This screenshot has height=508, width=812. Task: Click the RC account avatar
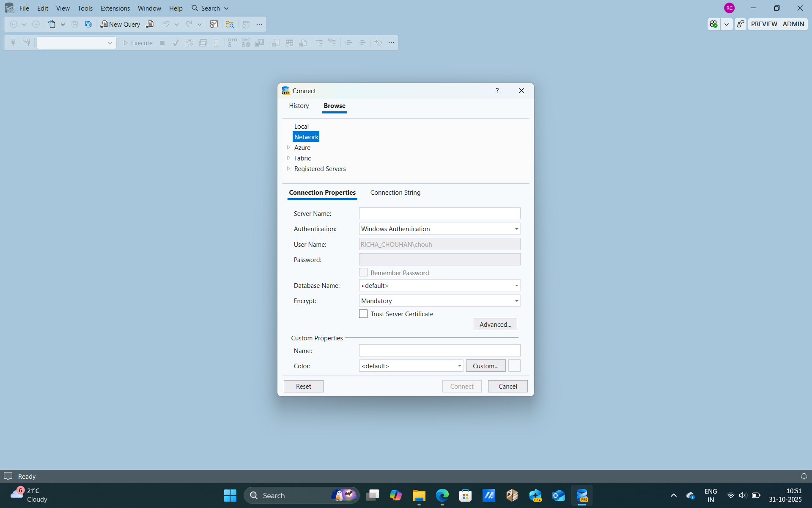(729, 8)
